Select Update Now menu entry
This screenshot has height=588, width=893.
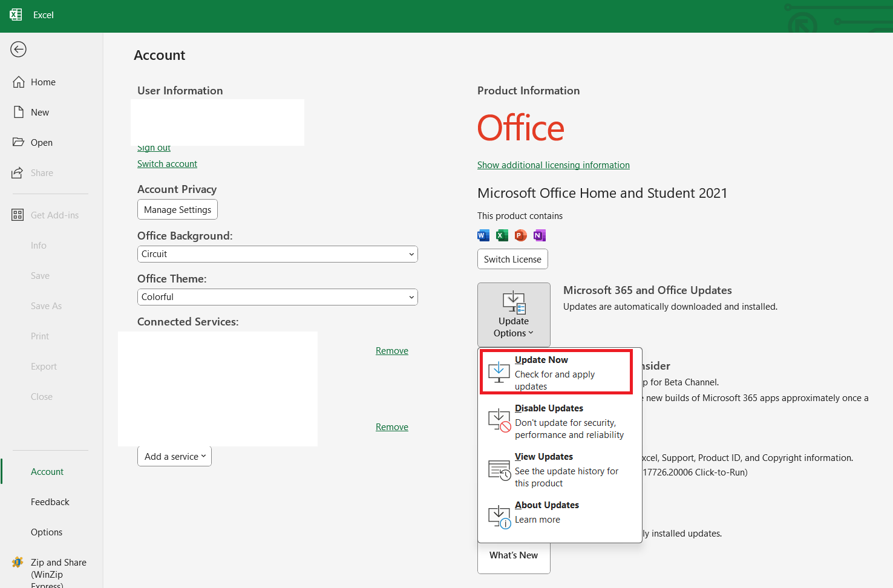[x=557, y=372]
